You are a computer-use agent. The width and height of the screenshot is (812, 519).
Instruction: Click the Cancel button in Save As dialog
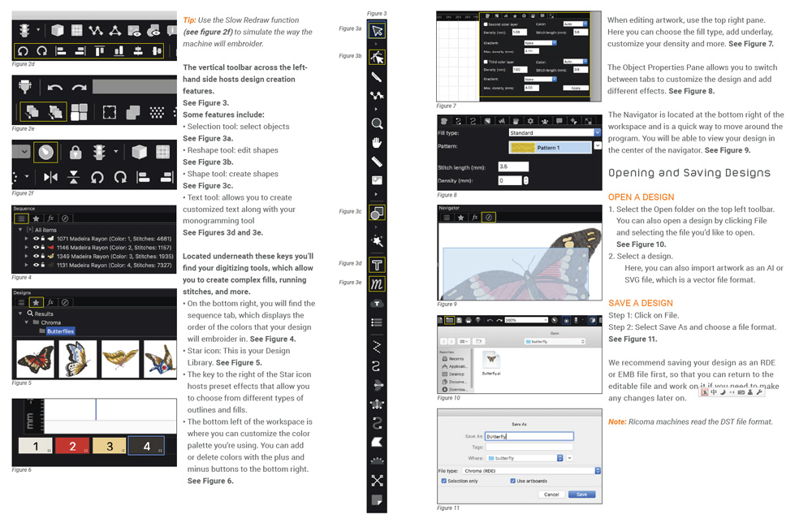pyautogui.click(x=551, y=494)
